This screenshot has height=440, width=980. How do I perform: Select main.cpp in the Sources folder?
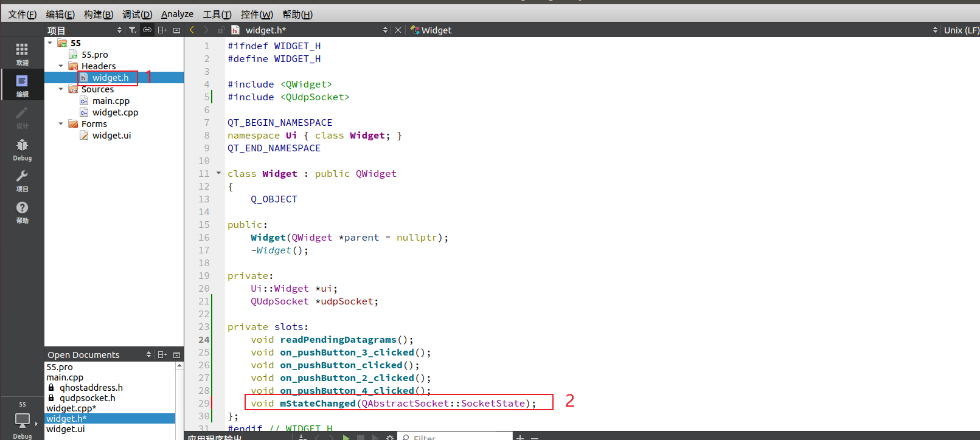click(111, 101)
